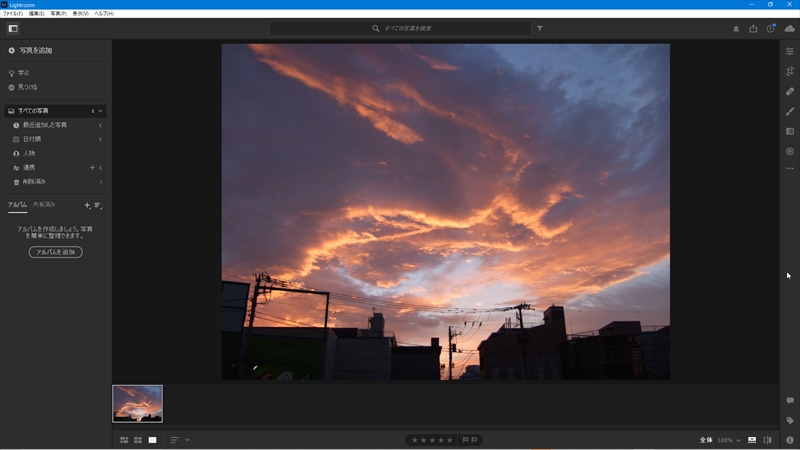Open the 写真(P) menu
This screenshot has width=800, height=450.
[58, 13]
